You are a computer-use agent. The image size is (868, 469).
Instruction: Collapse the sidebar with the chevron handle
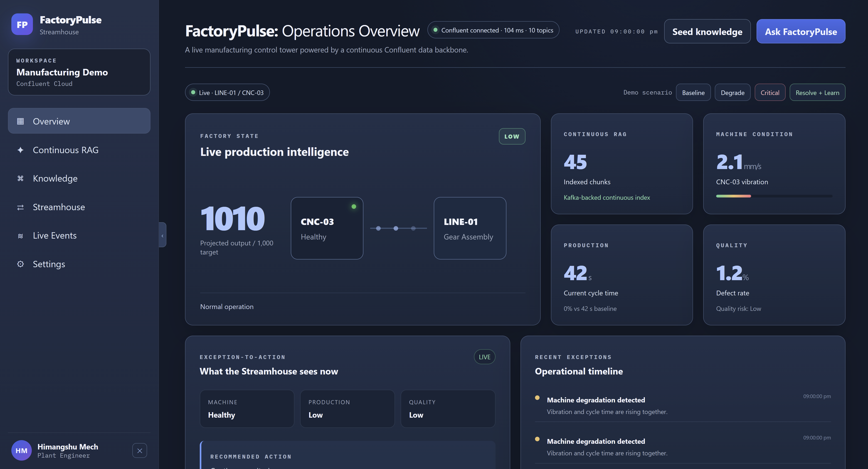tap(163, 235)
